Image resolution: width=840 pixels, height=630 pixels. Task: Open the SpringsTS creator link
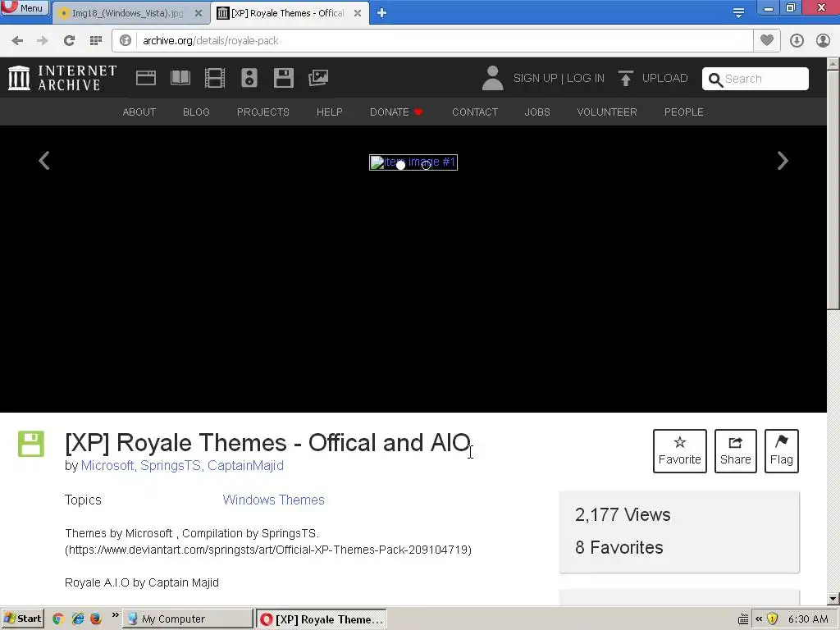(171, 466)
